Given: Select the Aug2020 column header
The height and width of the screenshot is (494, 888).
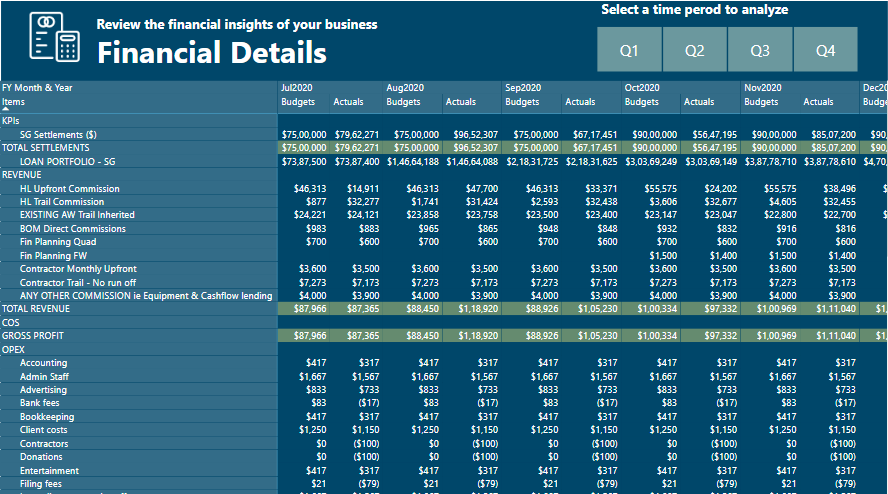Looking at the screenshot, I should click(x=405, y=88).
